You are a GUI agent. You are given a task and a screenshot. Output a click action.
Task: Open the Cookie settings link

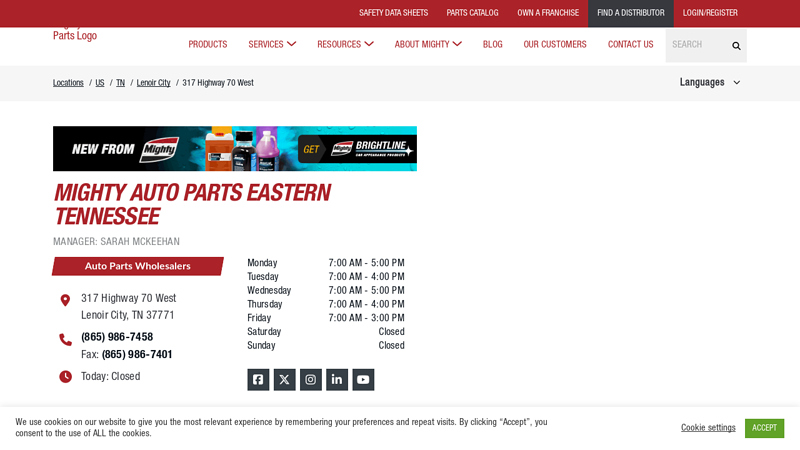(x=708, y=428)
